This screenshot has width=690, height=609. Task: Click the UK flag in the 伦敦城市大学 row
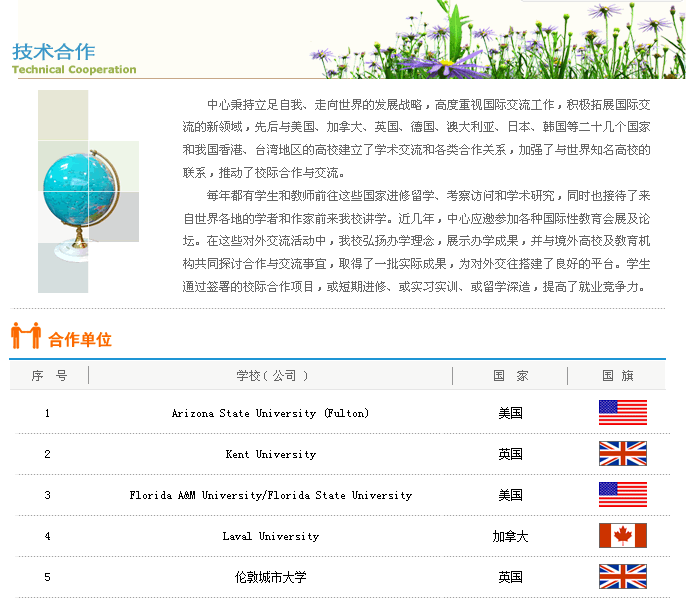pyautogui.click(x=623, y=576)
